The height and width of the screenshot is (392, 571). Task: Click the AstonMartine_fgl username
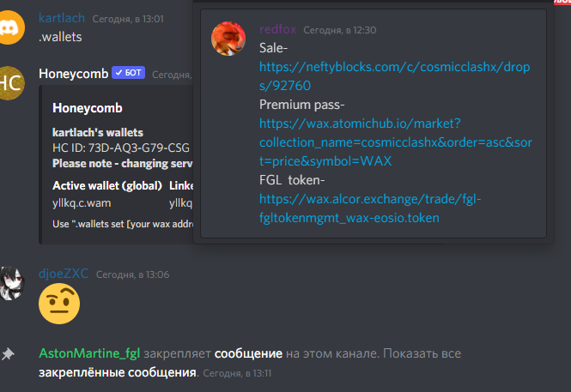[89, 353]
